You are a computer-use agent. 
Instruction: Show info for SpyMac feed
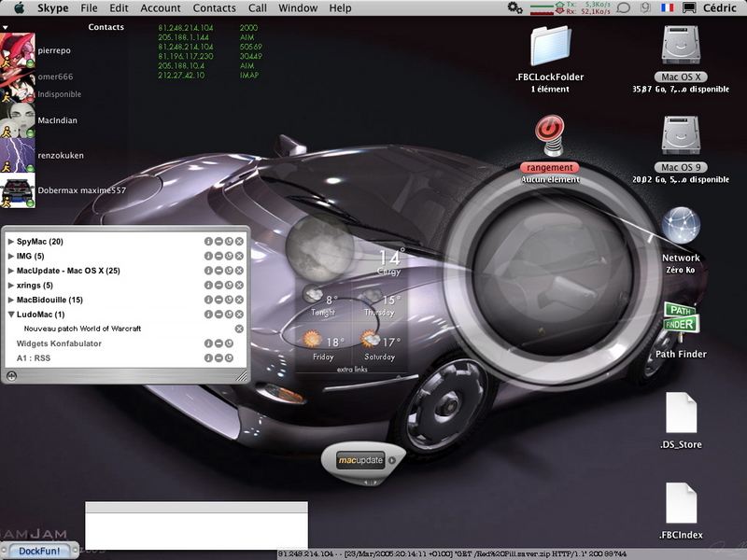208,242
